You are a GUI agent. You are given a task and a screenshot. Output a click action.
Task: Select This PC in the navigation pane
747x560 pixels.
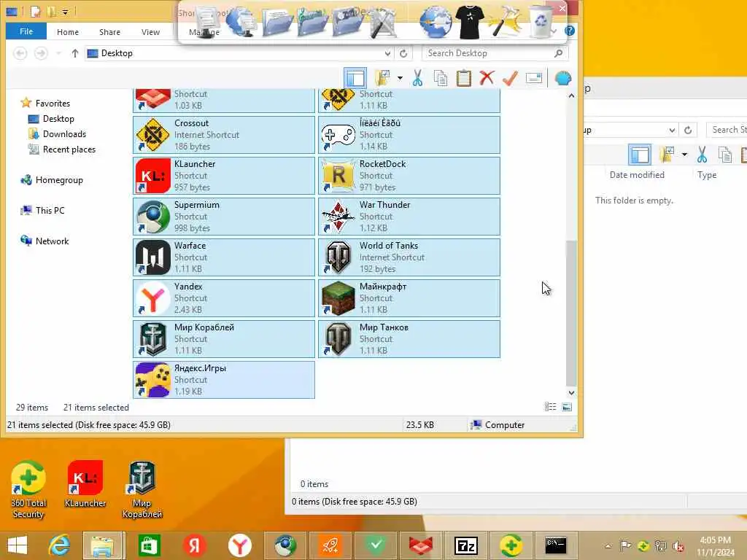pos(50,211)
